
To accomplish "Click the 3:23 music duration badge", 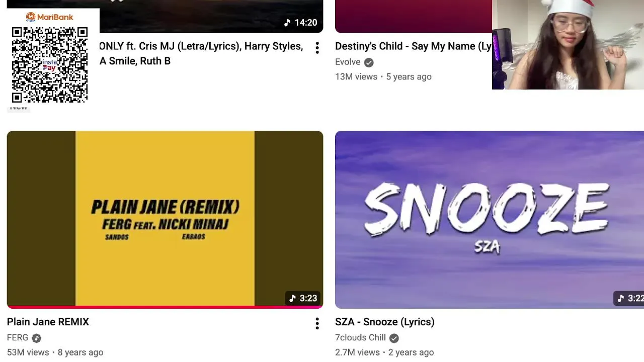I will [x=303, y=298].
